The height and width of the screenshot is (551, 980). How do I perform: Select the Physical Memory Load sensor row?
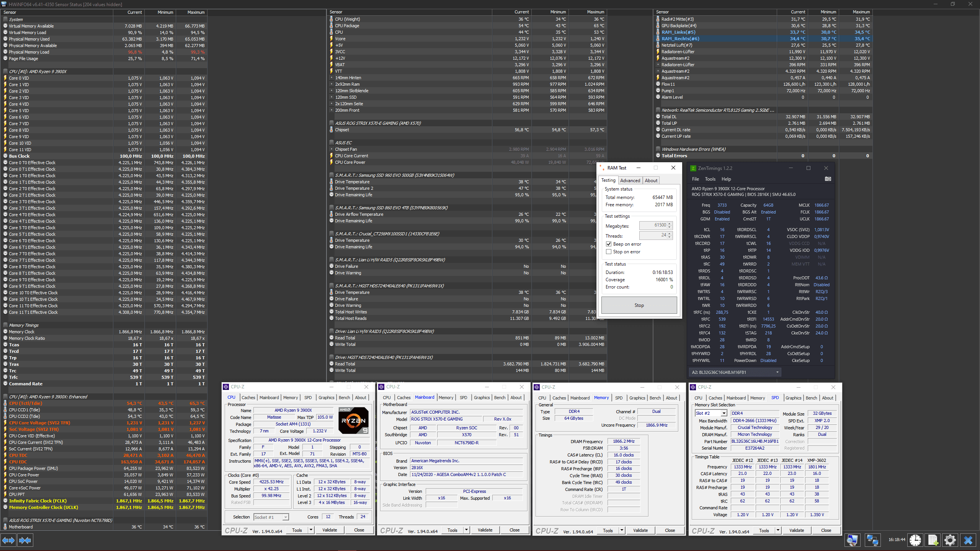[x=104, y=52]
